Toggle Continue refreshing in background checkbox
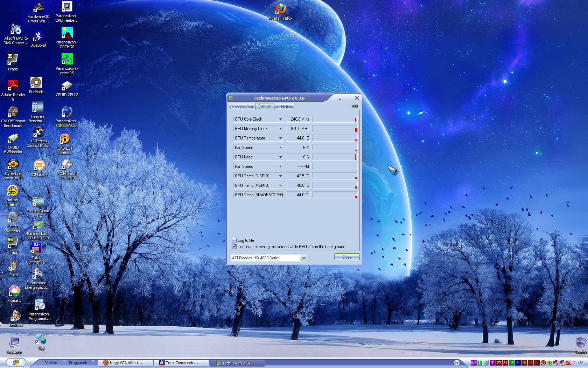The height and width of the screenshot is (368, 588). (x=234, y=247)
